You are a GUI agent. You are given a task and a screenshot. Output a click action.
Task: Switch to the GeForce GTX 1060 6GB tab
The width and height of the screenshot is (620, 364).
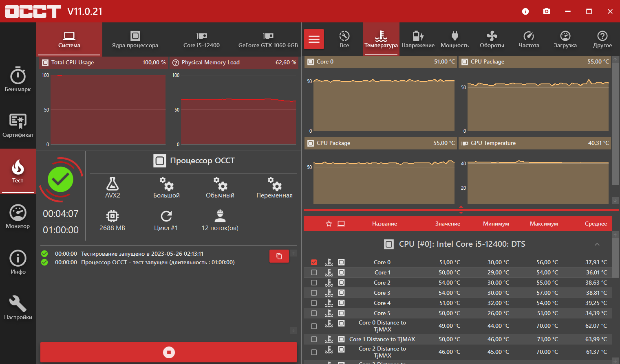(x=268, y=39)
